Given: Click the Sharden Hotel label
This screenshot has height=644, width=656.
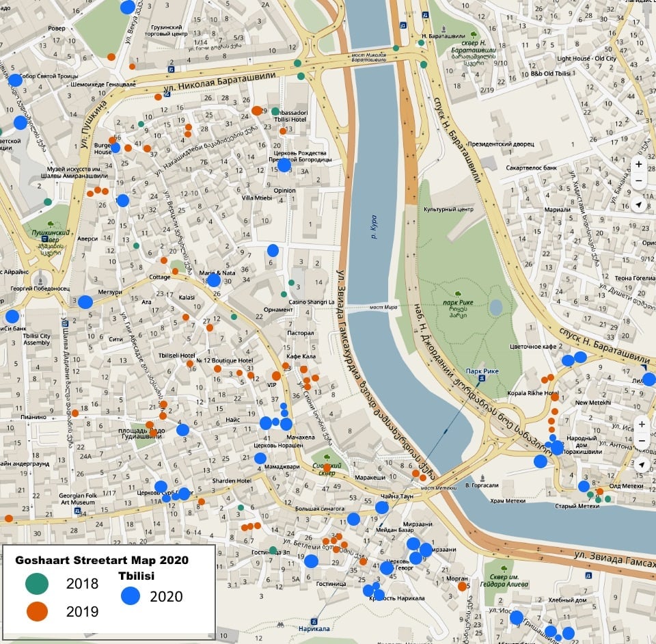Looking at the screenshot, I should point(232,481).
